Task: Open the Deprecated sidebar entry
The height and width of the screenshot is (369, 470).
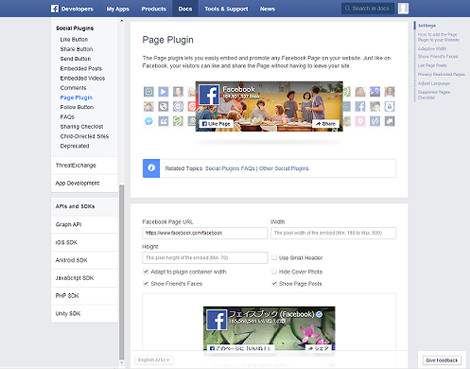Action: pos(74,146)
